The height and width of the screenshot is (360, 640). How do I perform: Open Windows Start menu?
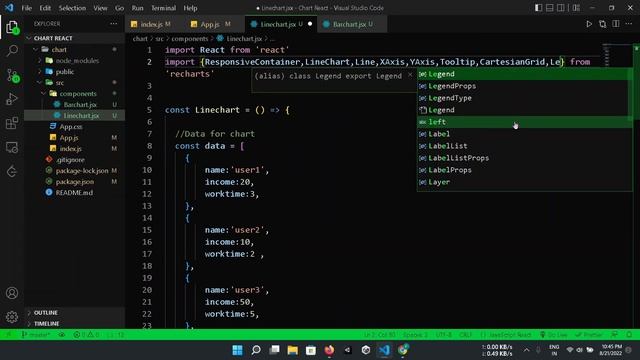click(237, 350)
